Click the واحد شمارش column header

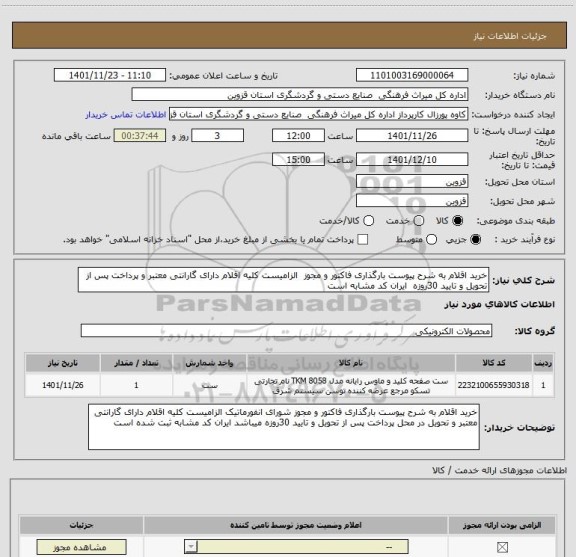pos(209,363)
